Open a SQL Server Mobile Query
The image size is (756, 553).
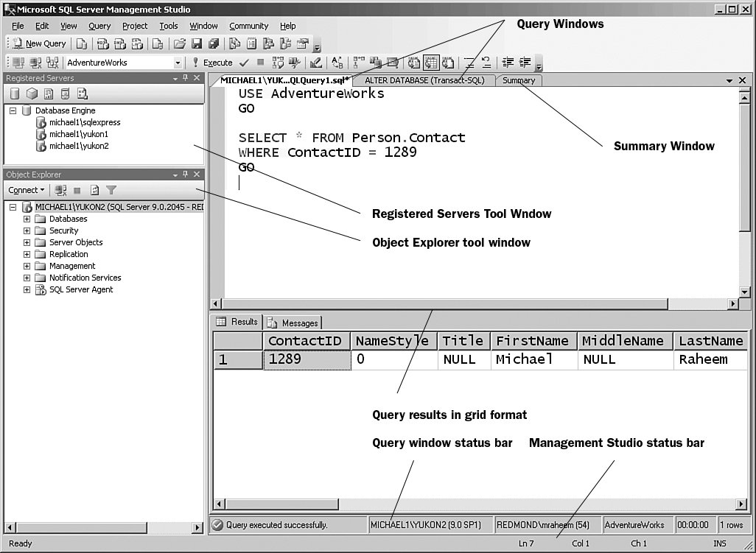pyautogui.click(x=157, y=44)
